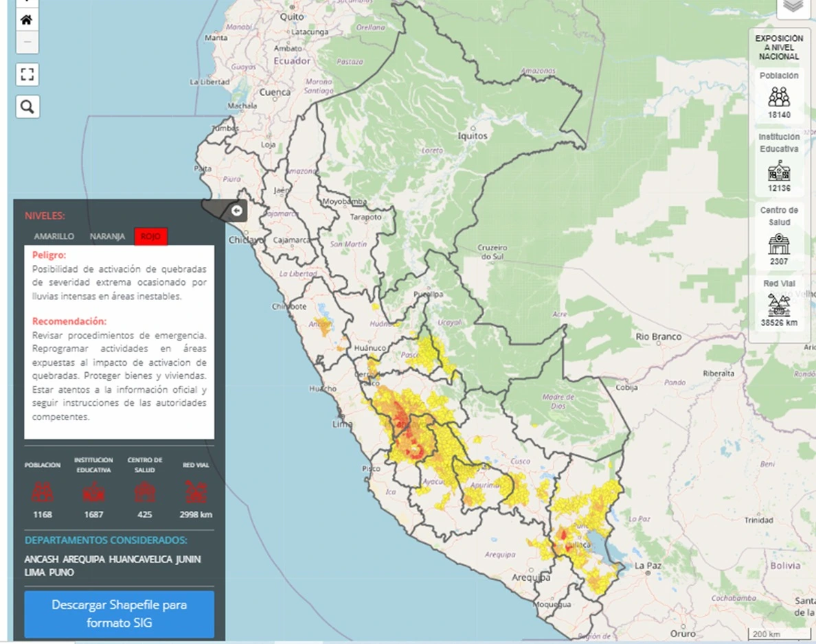Zoom out with the minus button
This screenshot has height=644, width=816.
27,43
